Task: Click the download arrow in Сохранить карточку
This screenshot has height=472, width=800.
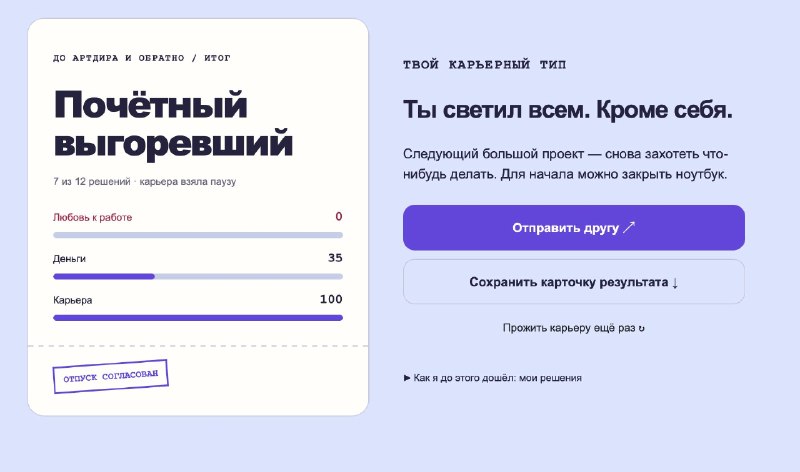Action: click(675, 283)
